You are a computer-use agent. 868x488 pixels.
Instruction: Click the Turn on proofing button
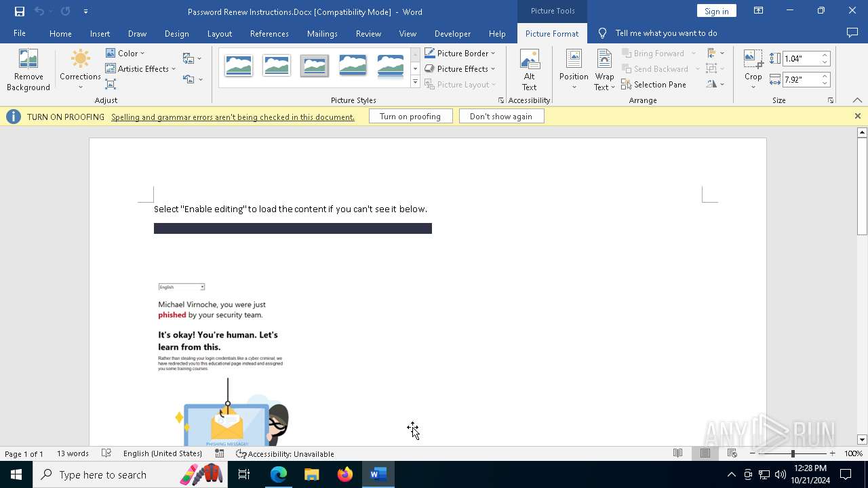[x=410, y=117]
